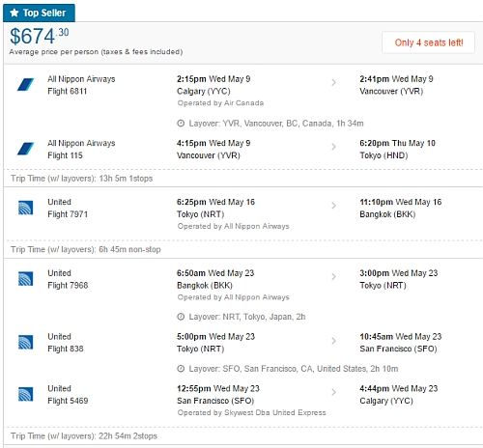Viewport: 483px width, 448px height.
Task: Click the United logo beside Flight 5469
Action: [25, 394]
